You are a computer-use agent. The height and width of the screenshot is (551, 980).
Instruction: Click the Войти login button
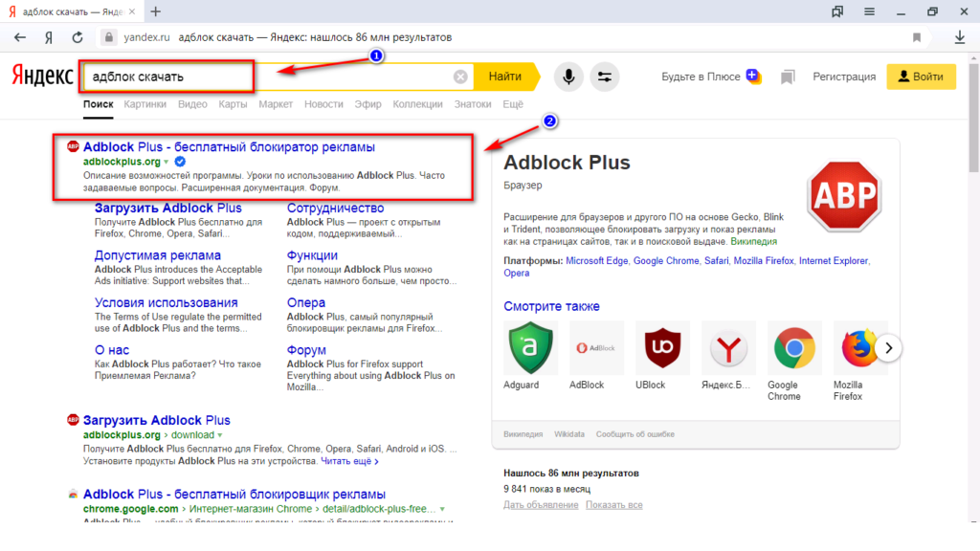921,77
